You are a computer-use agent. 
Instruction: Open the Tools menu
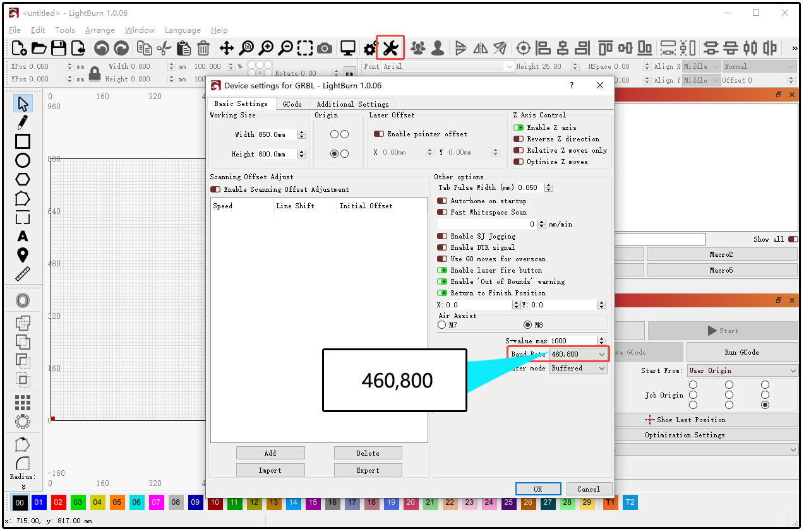(64, 30)
